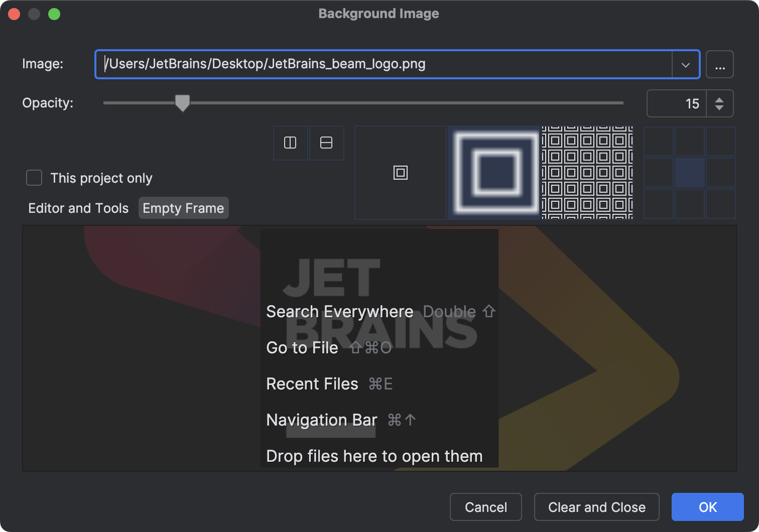Enable the "This project only" checkbox

point(34,178)
